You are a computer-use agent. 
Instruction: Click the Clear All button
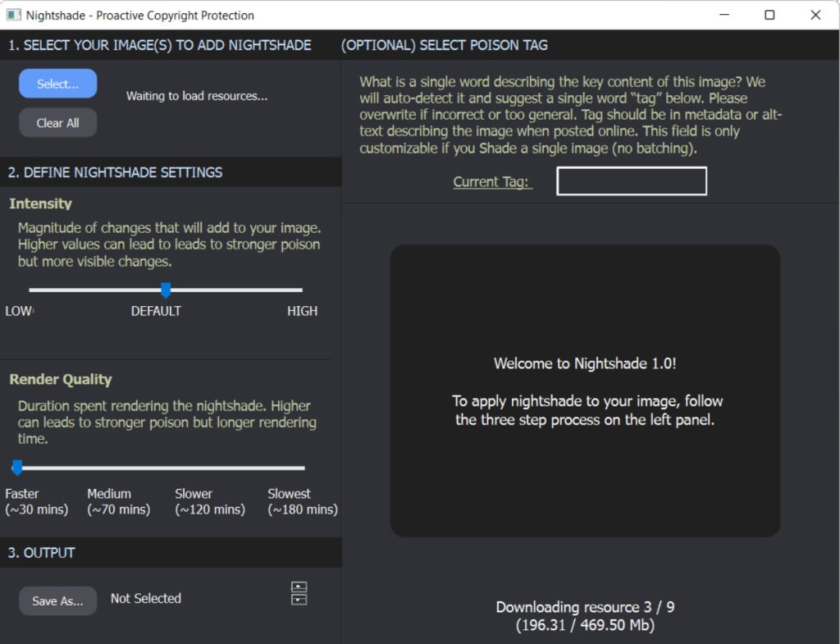point(58,123)
